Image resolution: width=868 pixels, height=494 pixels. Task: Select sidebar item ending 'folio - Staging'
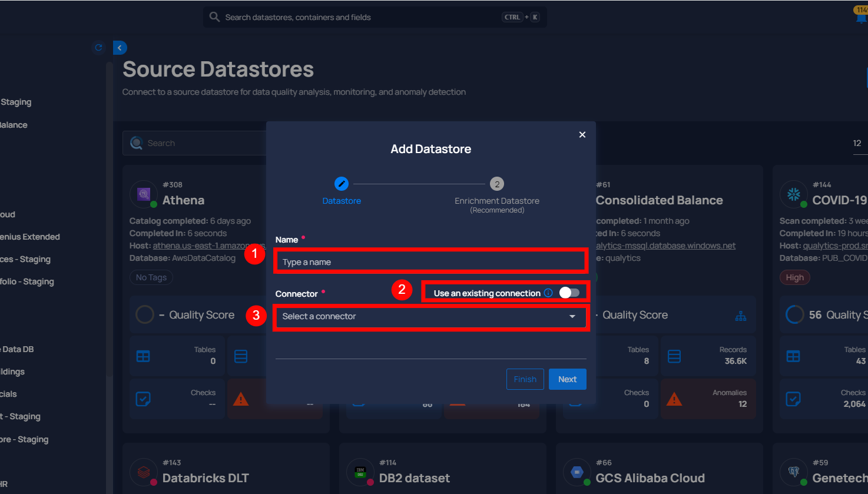point(27,281)
